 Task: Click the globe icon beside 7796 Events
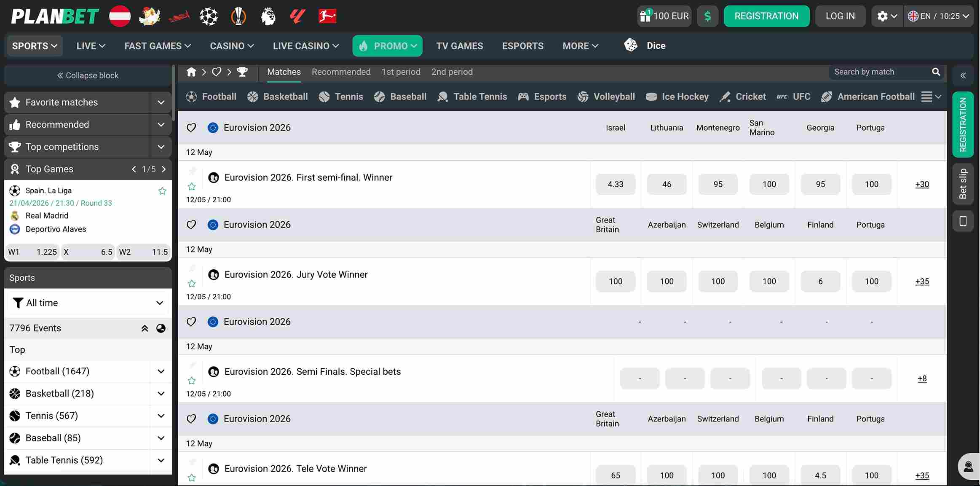pyautogui.click(x=161, y=328)
